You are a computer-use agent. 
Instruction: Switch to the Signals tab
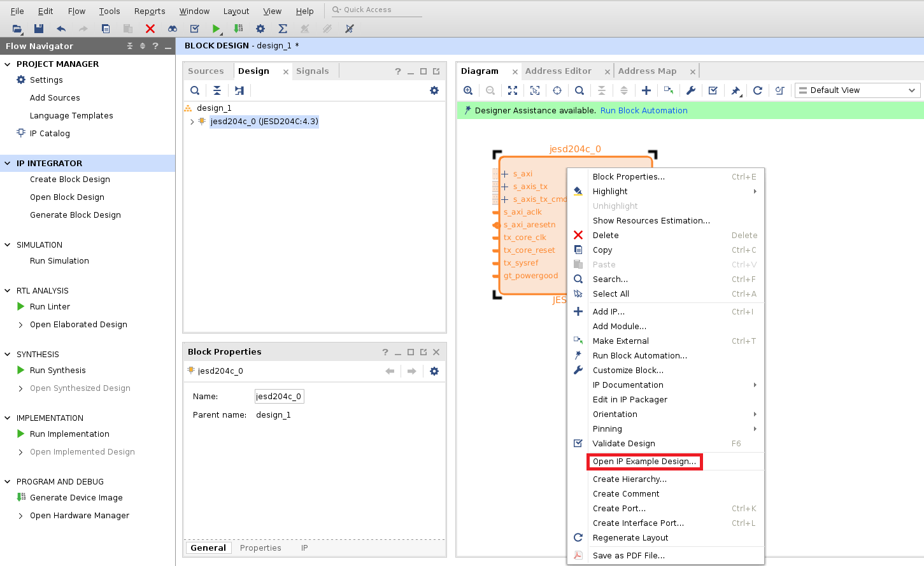pyautogui.click(x=313, y=71)
